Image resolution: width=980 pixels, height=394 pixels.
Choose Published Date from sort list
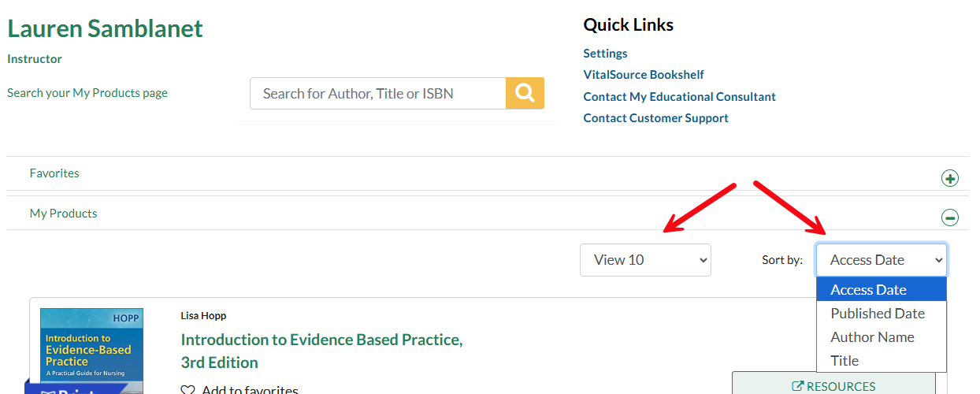(x=877, y=314)
